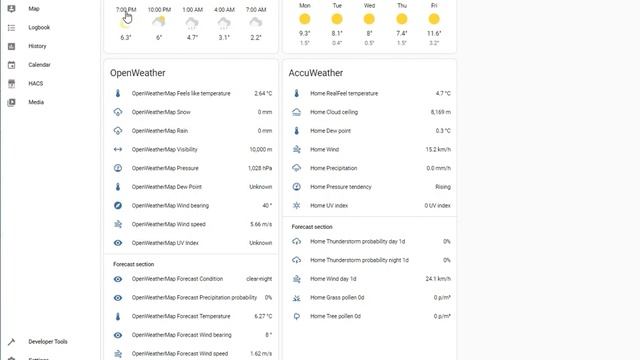
Task: Open Home Wind 15.2 km/h value
Action: pyautogui.click(x=438, y=149)
